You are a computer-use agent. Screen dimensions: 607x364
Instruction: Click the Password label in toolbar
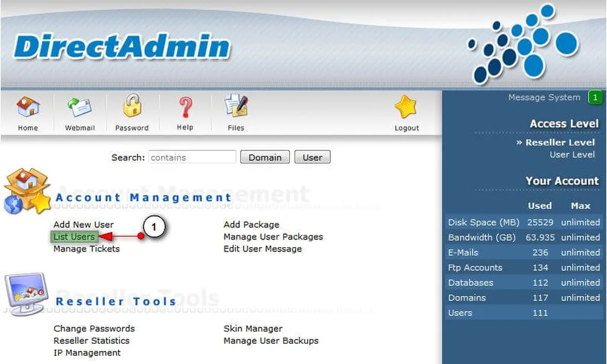(x=132, y=128)
